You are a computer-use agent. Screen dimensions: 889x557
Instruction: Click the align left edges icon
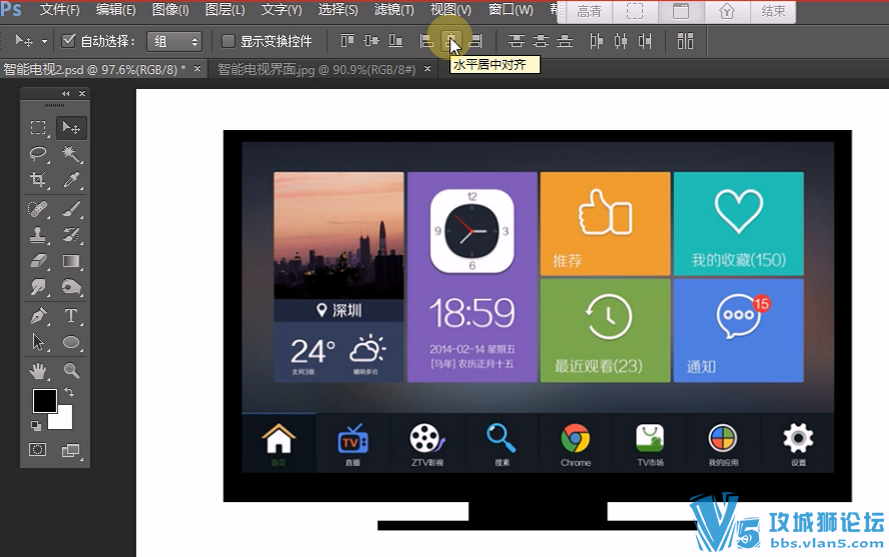[426, 41]
